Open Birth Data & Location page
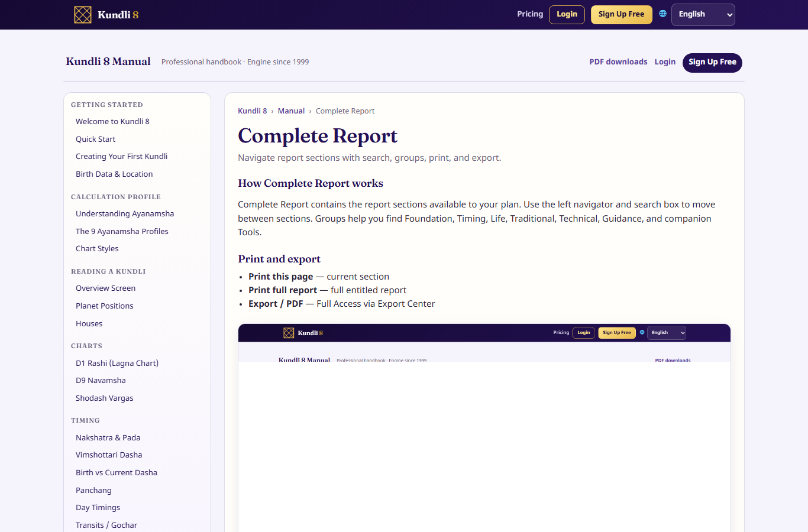 coord(114,174)
